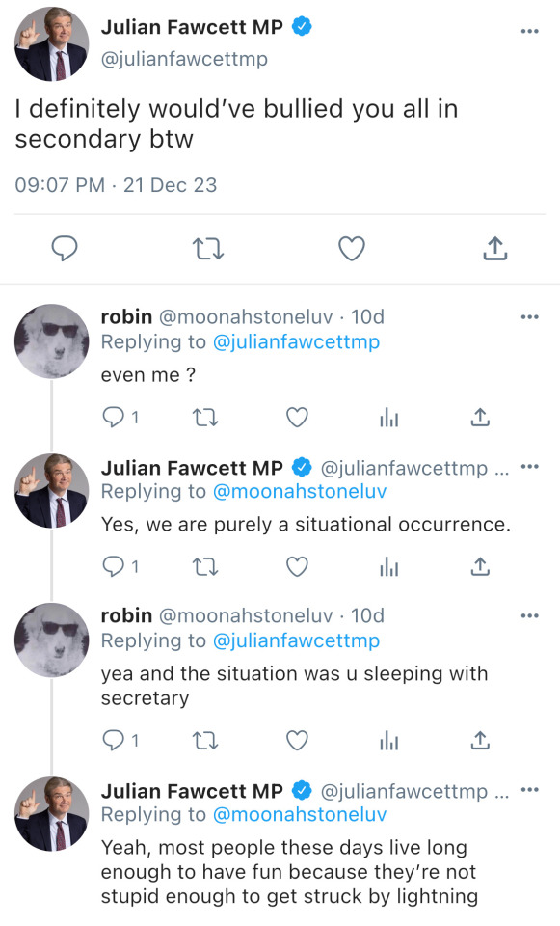
Task: Open more menu on 'sleeping with secretary' reply
Action: (530, 616)
